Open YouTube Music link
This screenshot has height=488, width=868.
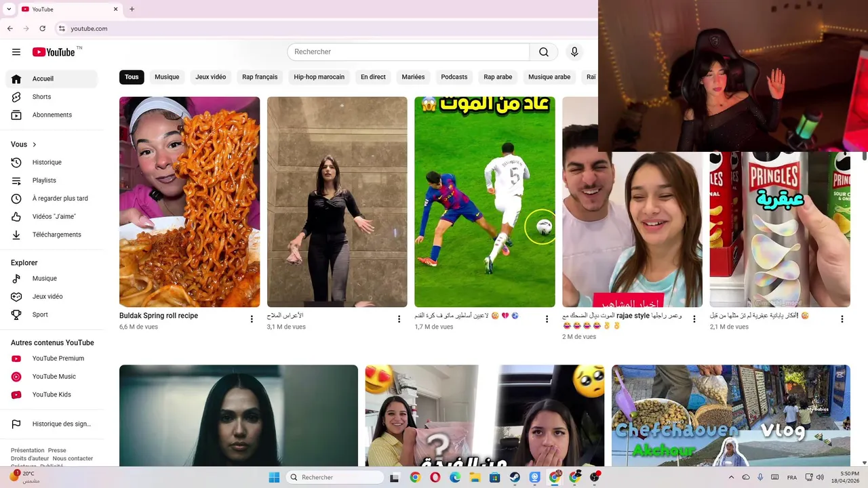(x=52, y=377)
